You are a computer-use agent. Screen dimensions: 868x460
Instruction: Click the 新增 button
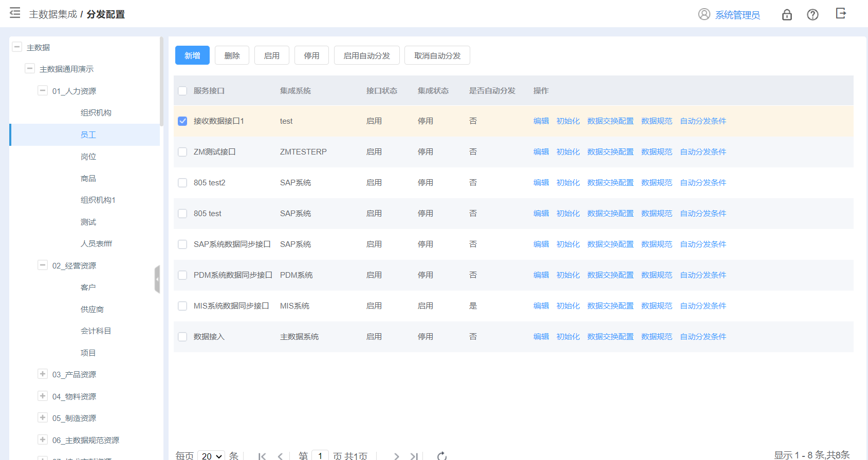[x=192, y=55]
